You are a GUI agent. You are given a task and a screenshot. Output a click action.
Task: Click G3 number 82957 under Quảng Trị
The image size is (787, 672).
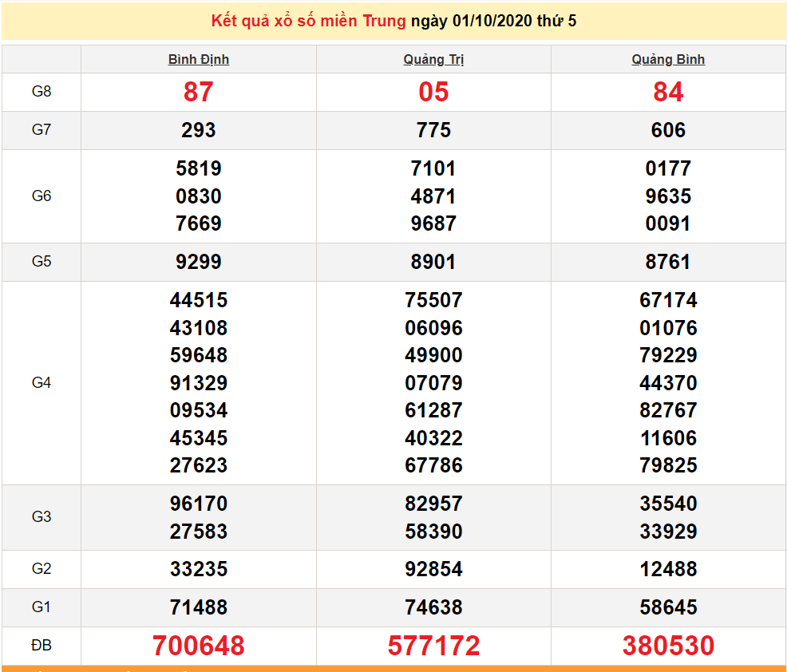click(433, 504)
